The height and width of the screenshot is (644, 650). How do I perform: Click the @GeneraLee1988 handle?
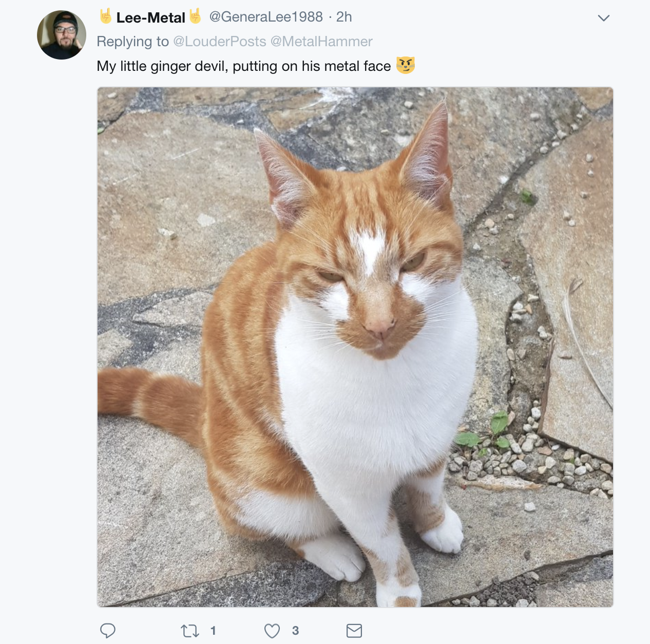tap(266, 17)
